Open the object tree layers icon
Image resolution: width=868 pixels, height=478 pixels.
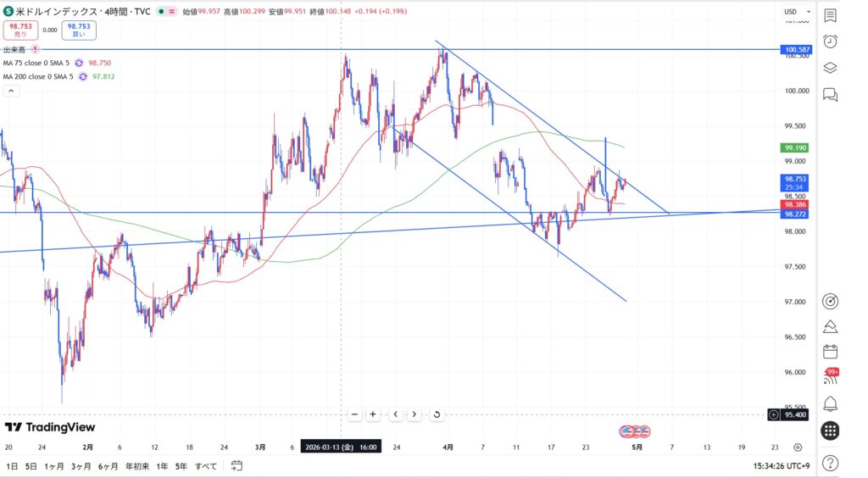(830, 68)
